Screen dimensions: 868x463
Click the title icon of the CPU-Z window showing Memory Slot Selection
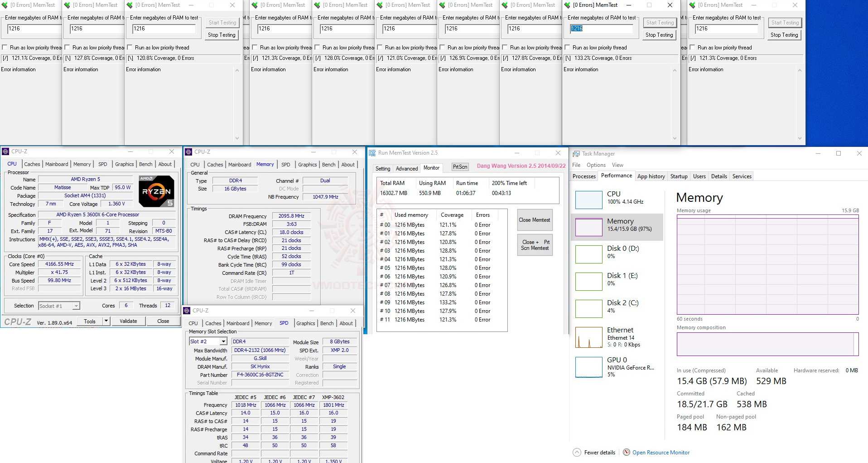(187, 311)
